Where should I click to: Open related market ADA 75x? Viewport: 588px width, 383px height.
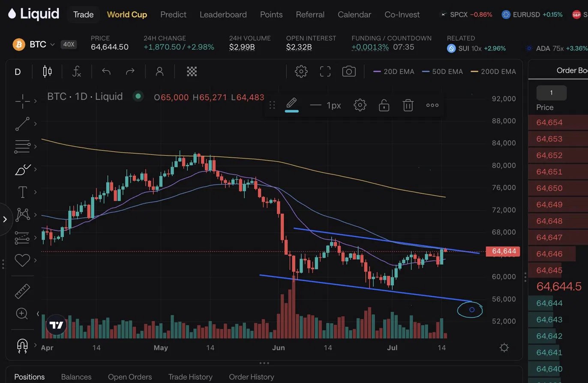point(556,48)
